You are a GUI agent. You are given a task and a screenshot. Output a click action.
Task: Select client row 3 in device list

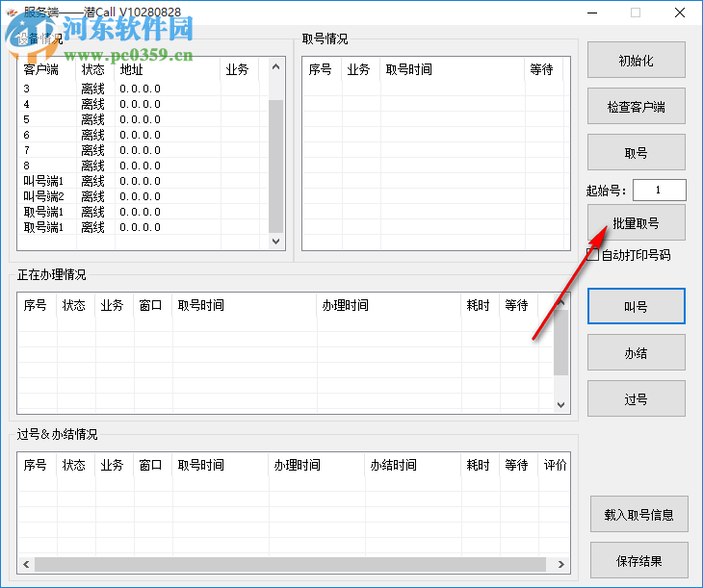pos(143,89)
